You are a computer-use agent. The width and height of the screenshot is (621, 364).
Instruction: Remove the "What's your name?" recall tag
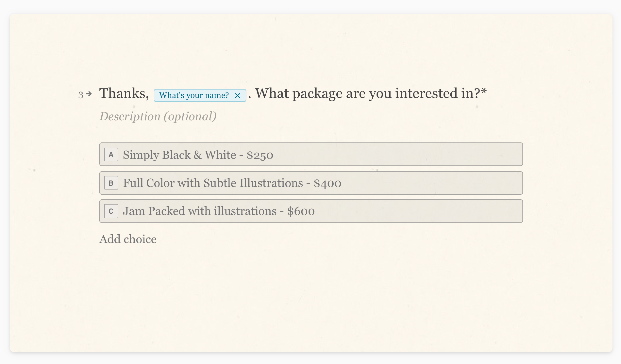[x=237, y=96]
